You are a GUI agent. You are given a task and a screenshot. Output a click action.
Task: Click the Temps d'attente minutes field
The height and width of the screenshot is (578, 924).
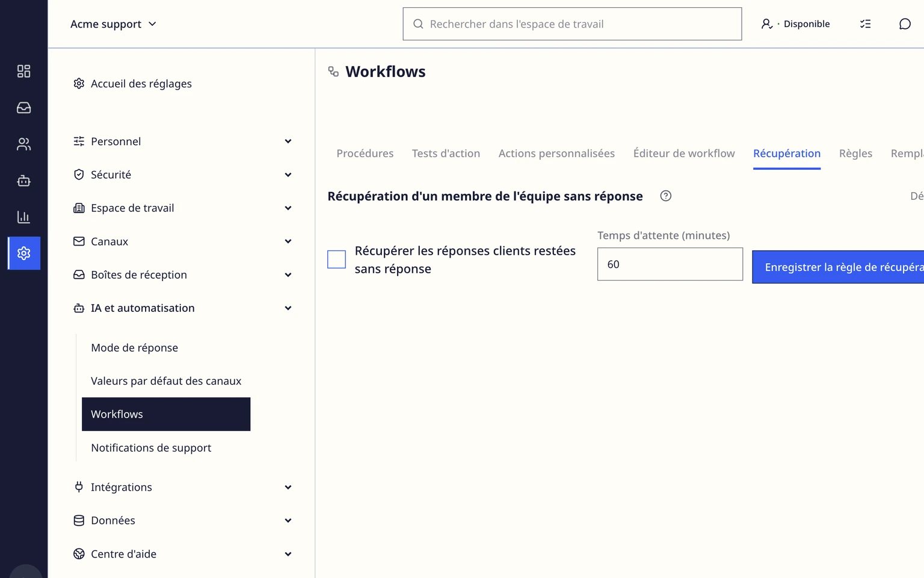670,264
